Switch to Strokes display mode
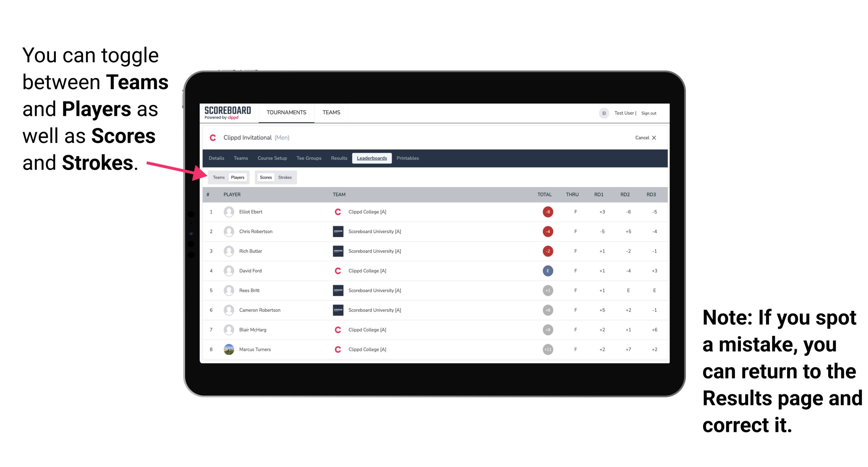Screen dimensions: 868x467 [285, 177]
